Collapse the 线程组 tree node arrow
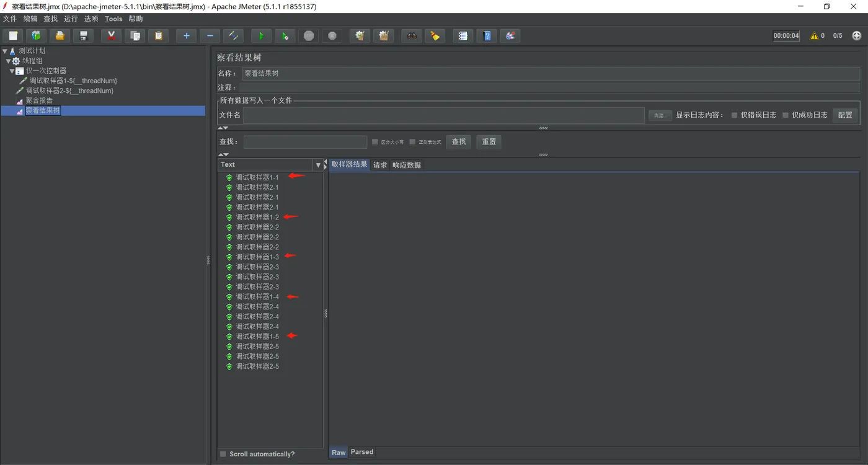This screenshot has width=868, height=465. (x=9, y=61)
